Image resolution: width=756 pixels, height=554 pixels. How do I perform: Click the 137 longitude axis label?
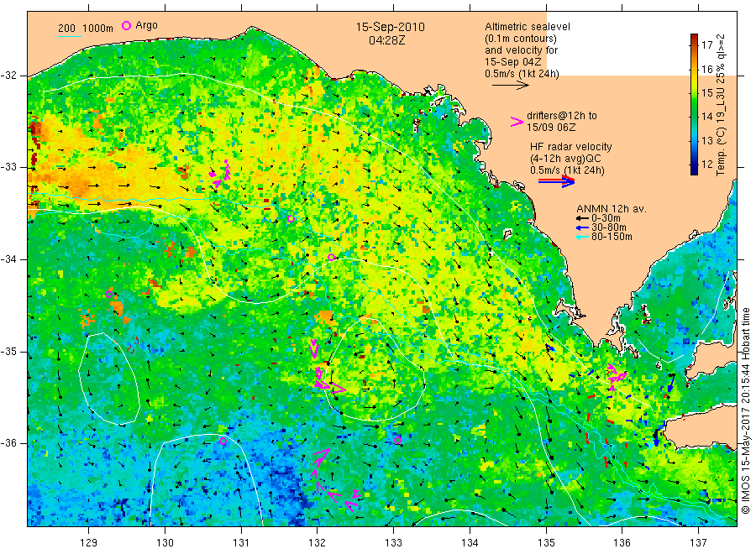click(698, 543)
